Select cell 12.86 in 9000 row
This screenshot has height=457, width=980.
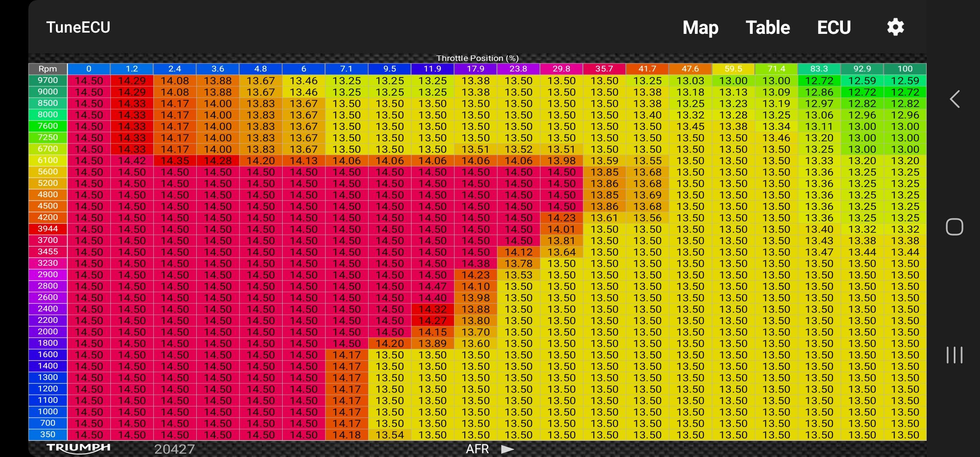(819, 92)
